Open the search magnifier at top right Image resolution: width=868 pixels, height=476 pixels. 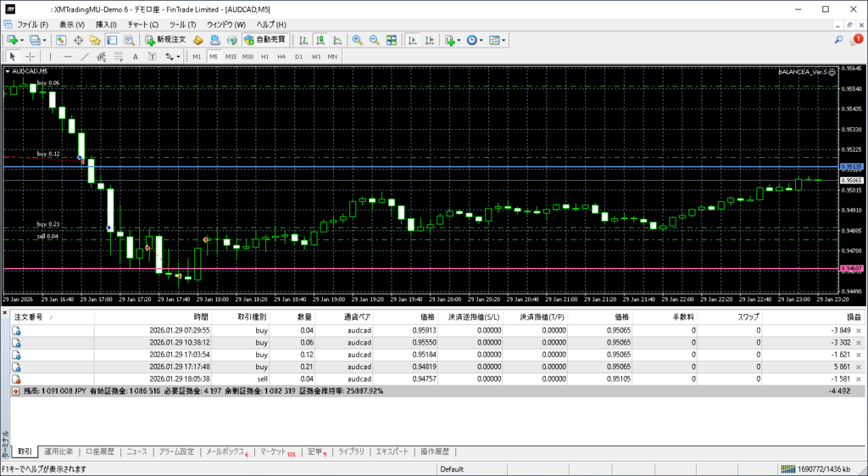[838, 40]
